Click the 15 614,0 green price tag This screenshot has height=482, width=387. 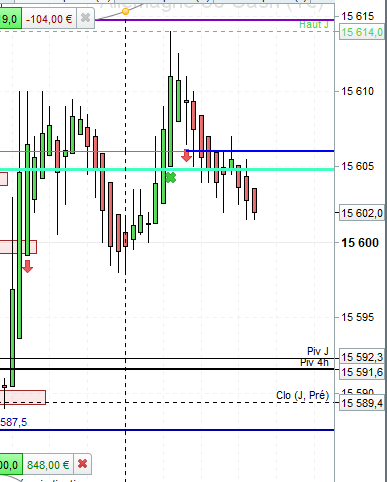point(362,32)
